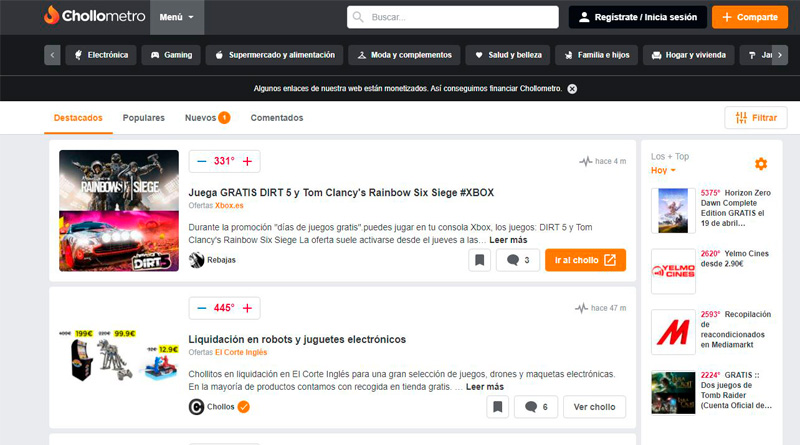
Task: Open comments on the robots deal
Action: click(536, 407)
